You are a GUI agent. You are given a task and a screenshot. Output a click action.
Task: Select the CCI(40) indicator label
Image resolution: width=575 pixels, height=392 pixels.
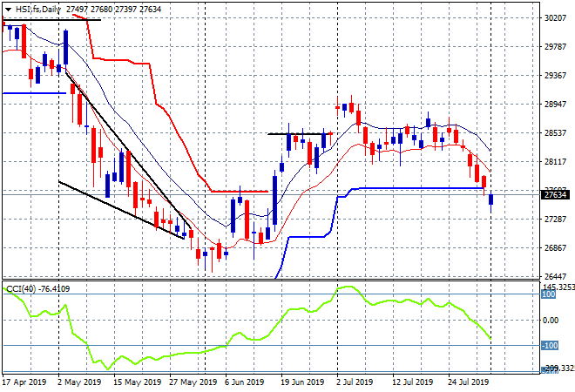click(21, 289)
